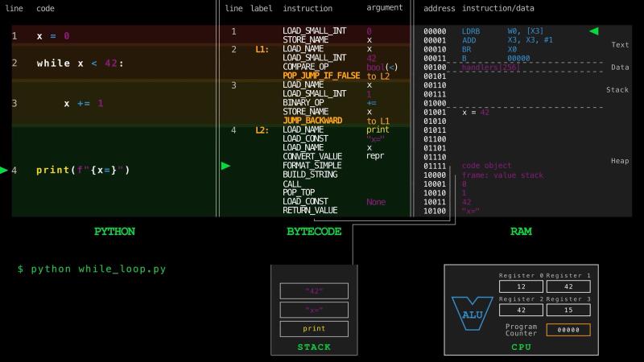
Task: Click the green pointer next to FORMAT_SIMPLE
Action: click(x=225, y=166)
